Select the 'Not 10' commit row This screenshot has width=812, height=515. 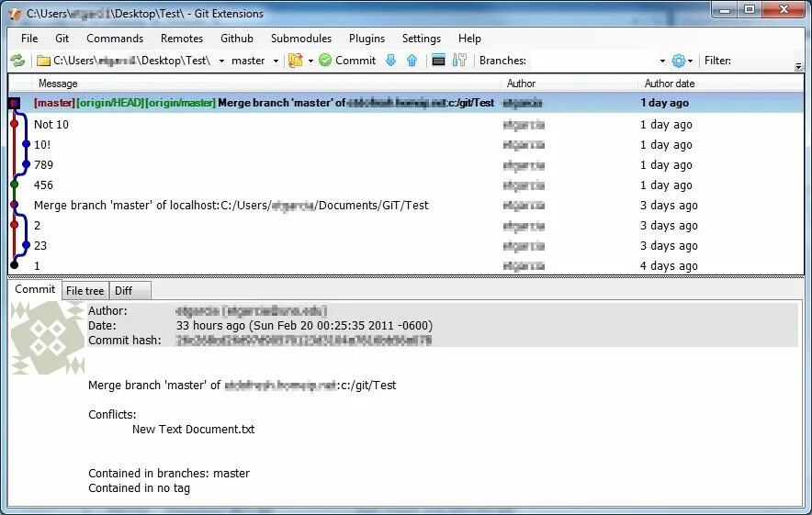(406, 124)
